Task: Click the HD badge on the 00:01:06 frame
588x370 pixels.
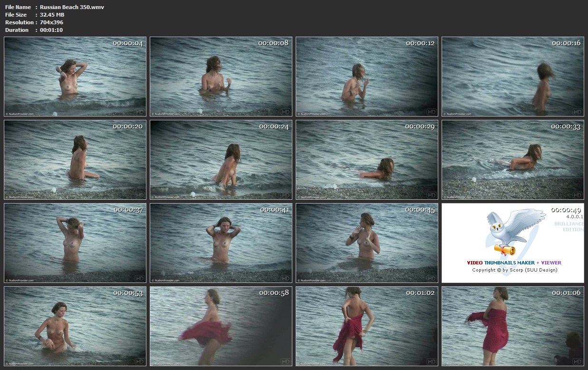Action: point(577,361)
